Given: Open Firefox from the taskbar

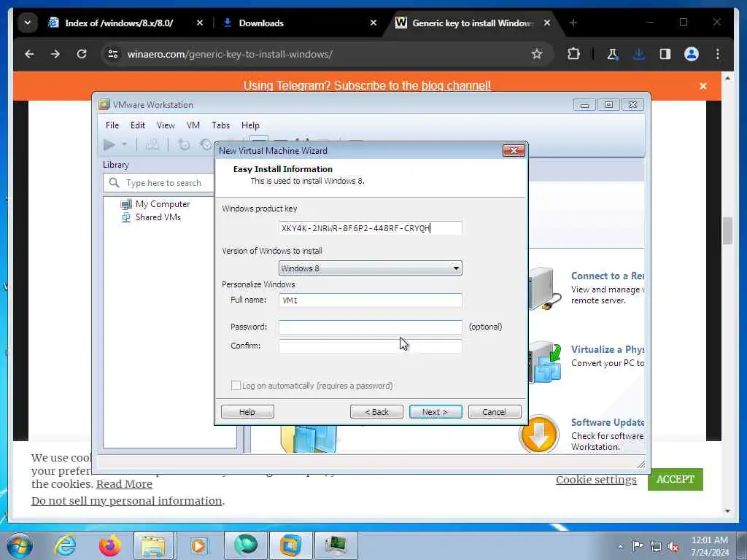Looking at the screenshot, I should coord(110,545).
